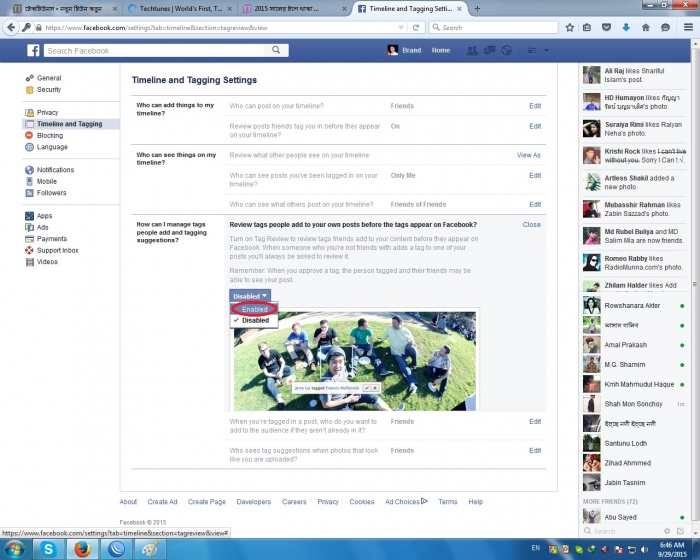Open Blocking settings
Image resolution: width=700 pixels, height=560 pixels.
click(50, 135)
